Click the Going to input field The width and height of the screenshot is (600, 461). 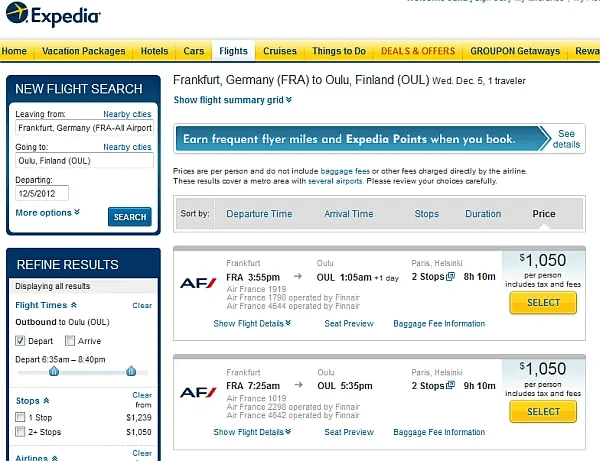pos(84,161)
